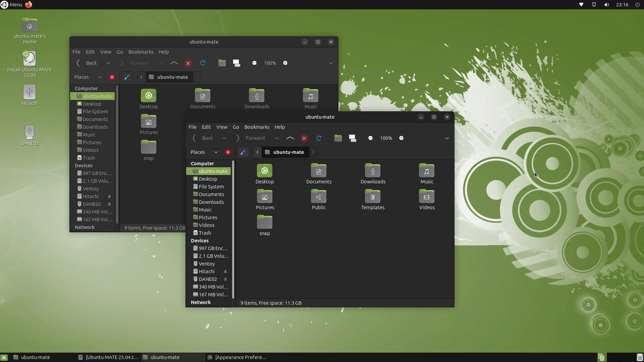644x362 pixels.
Task: Click the volume icon in the top panel
Action: 606,5
